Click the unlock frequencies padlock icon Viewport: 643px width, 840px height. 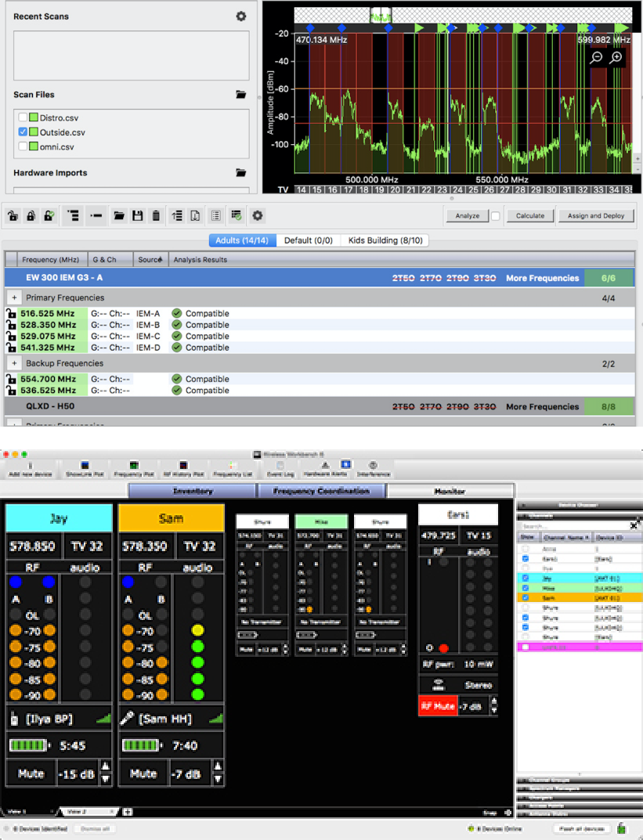13,216
